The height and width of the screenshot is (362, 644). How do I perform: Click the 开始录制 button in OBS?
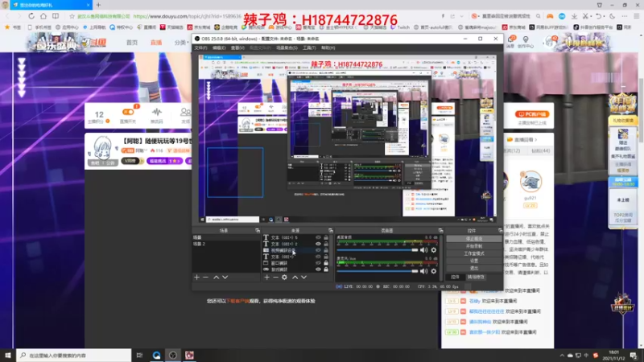(474, 246)
